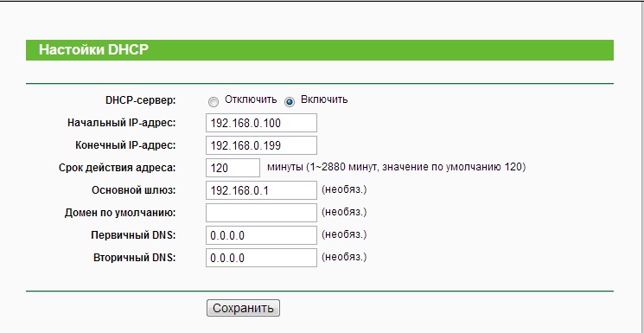Viewport: 644px width, 333px height.
Task: Click the Срок действия адреса label text
Action: tap(117, 168)
